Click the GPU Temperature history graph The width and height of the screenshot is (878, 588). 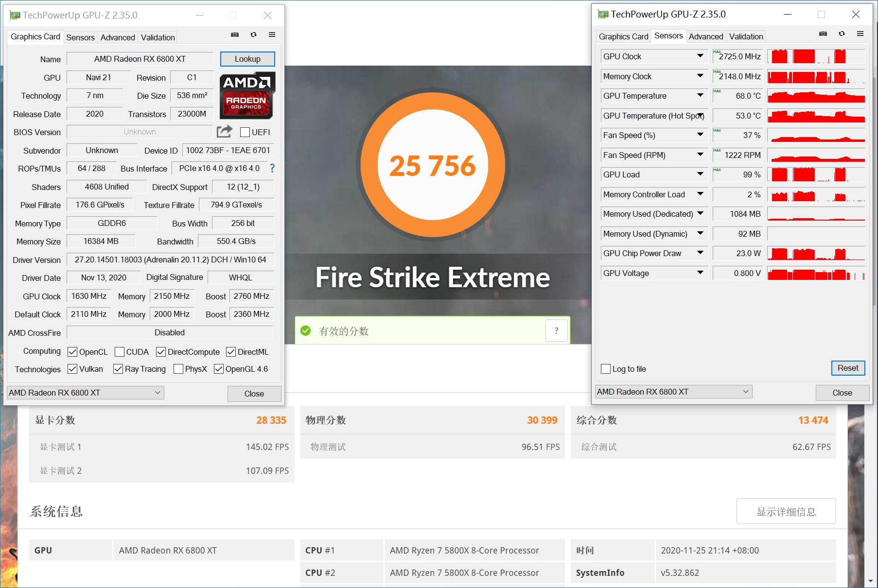coord(816,96)
